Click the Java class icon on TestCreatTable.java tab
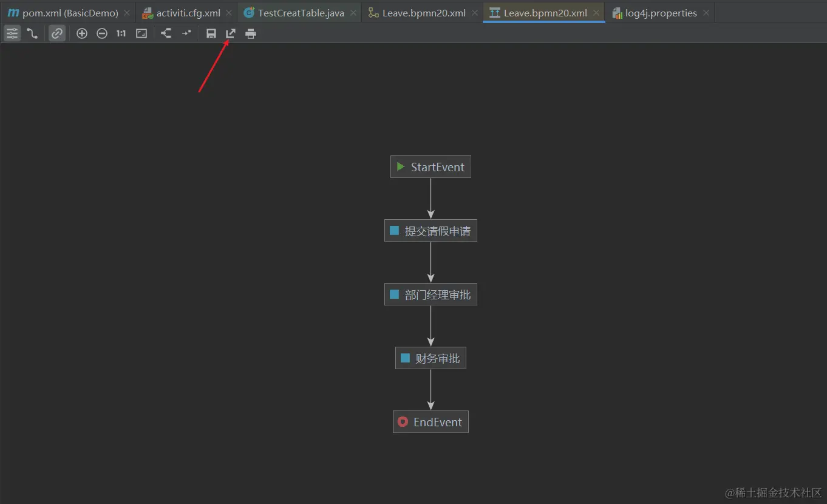This screenshot has height=504, width=827. click(x=248, y=13)
